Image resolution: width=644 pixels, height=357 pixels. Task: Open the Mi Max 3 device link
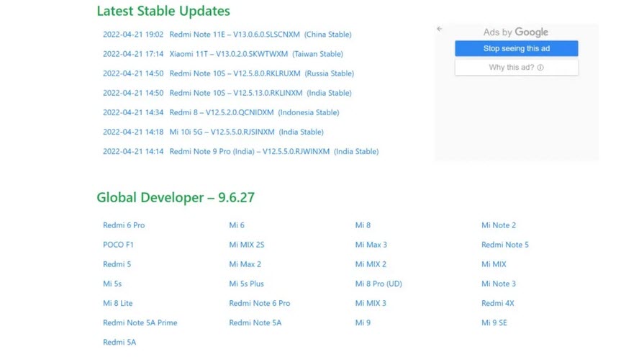click(x=371, y=245)
